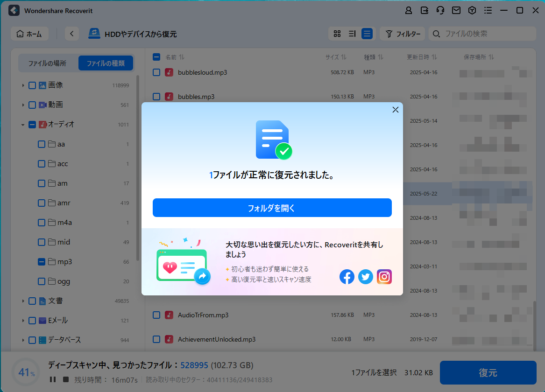Check the 動画 category checkbox
This screenshot has width=545, height=392.
[32, 105]
